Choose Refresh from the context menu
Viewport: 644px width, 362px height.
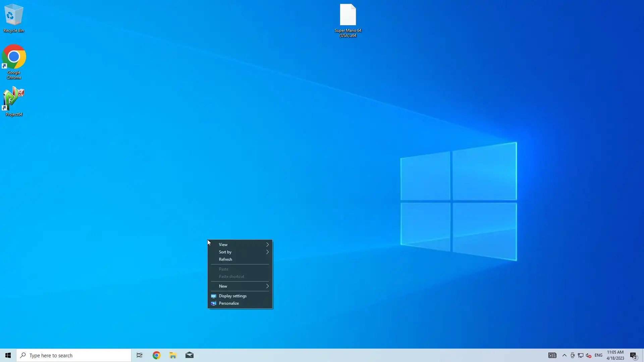(225, 259)
